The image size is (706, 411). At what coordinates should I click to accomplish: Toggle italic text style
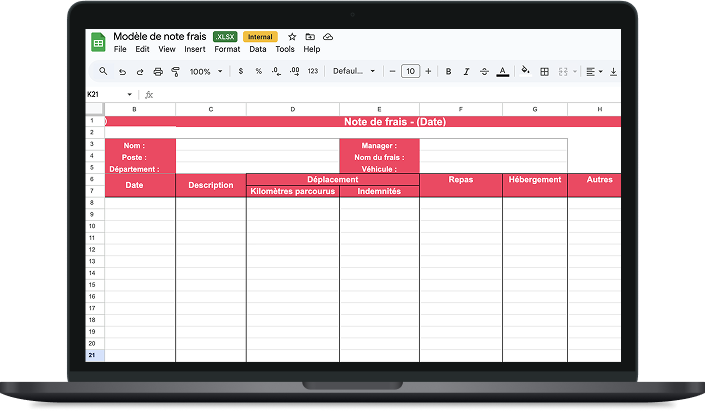pyautogui.click(x=467, y=72)
